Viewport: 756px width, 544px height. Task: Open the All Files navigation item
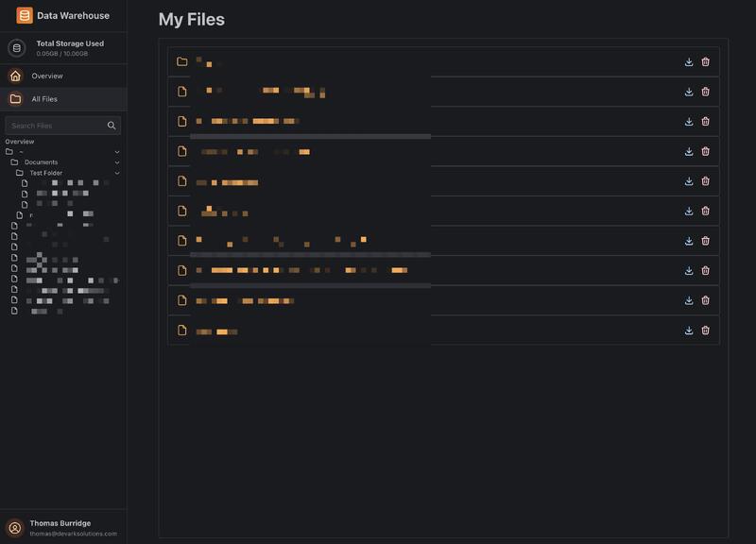[x=44, y=99]
